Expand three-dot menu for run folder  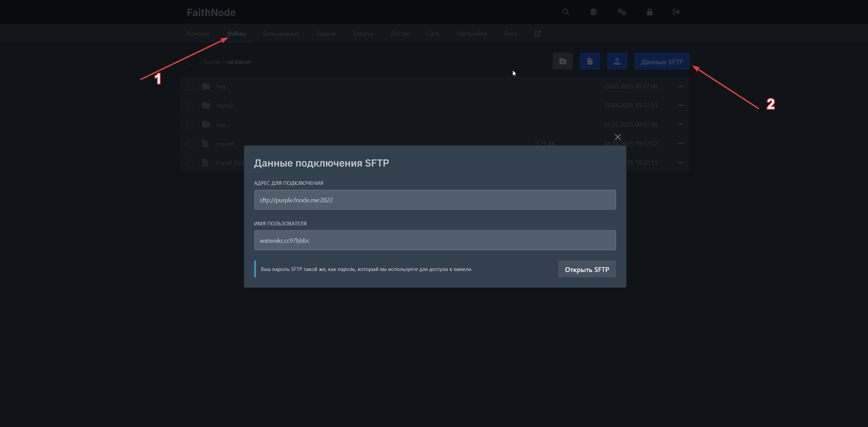pos(680,124)
